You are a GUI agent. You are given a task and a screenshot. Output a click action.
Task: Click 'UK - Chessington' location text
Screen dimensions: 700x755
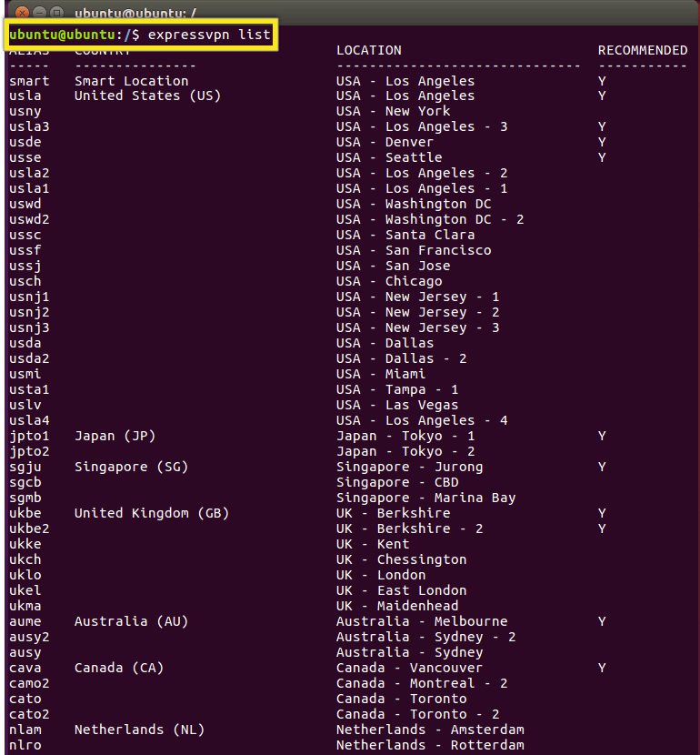point(401,559)
